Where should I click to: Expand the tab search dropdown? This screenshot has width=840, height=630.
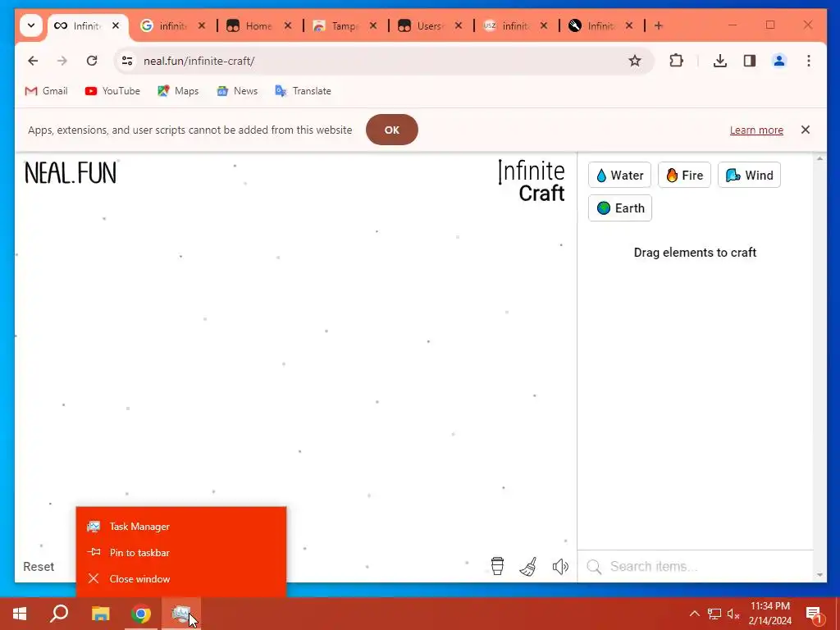pos(31,25)
